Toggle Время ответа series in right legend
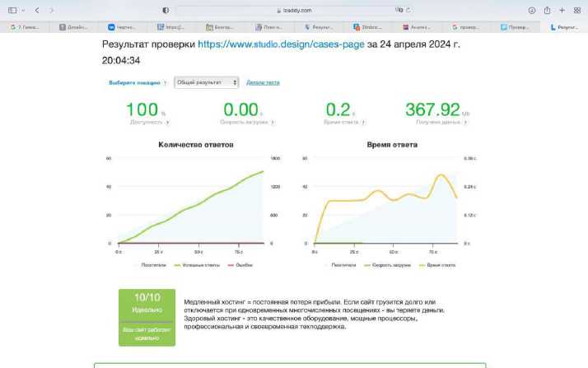Image resolution: width=588 pixels, height=368 pixels. pos(438,265)
